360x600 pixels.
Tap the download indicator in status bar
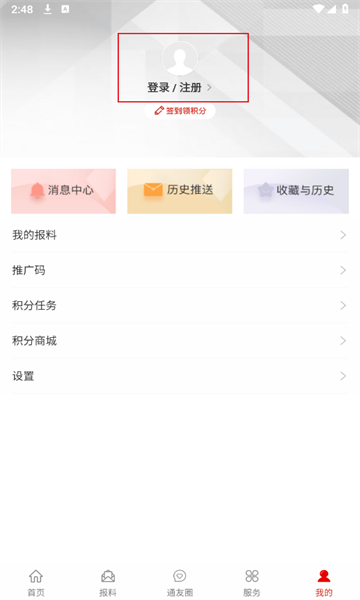pyautogui.click(x=47, y=9)
